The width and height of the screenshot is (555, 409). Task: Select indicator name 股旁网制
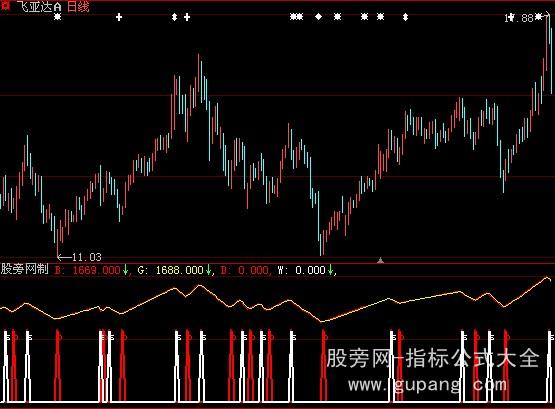(24, 269)
